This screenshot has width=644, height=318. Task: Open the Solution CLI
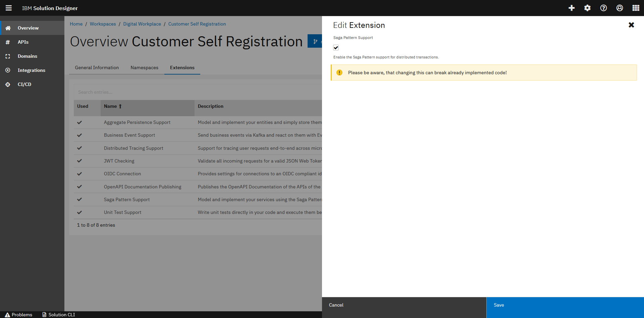click(x=61, y=315)
